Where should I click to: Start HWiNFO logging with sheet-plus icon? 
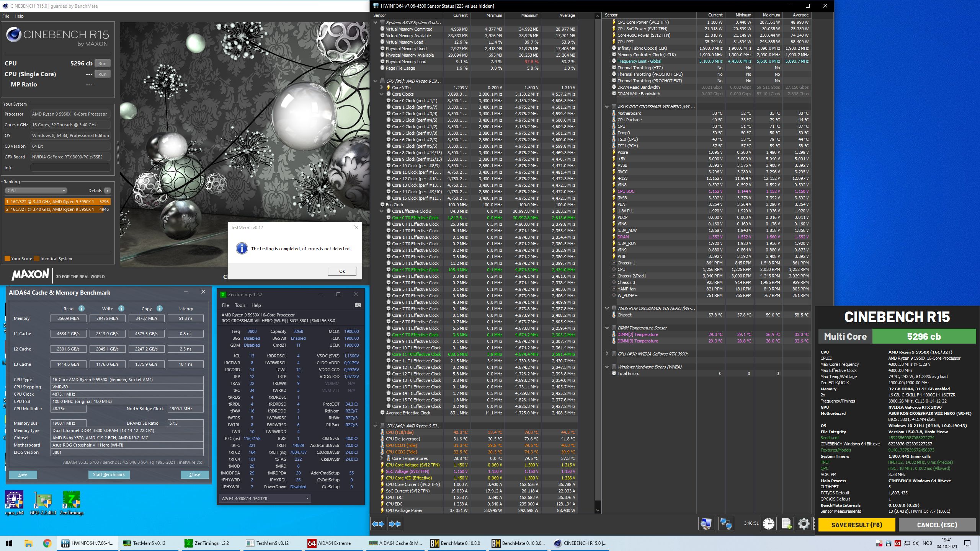[x=786, y=523]
